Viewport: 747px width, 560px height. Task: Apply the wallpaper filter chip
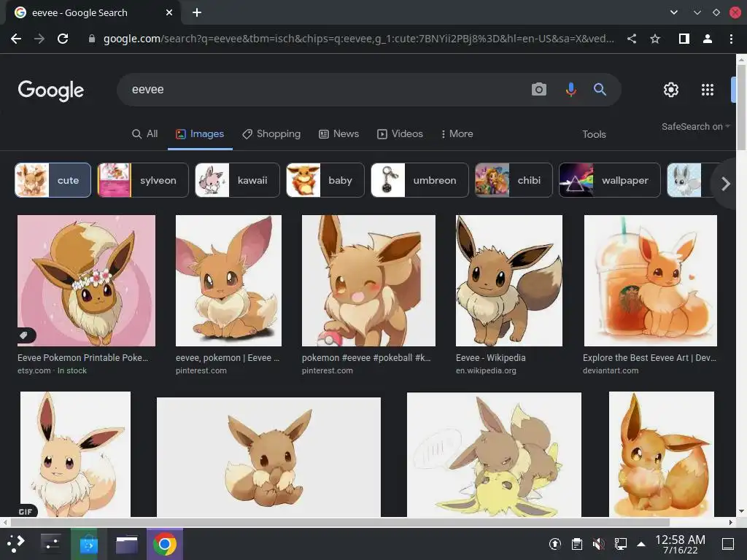coord(610,180)
